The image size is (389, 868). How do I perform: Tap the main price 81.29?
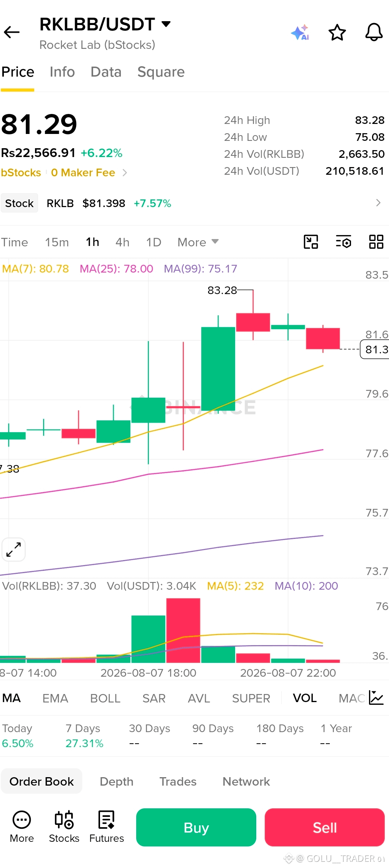click(39, 124)
